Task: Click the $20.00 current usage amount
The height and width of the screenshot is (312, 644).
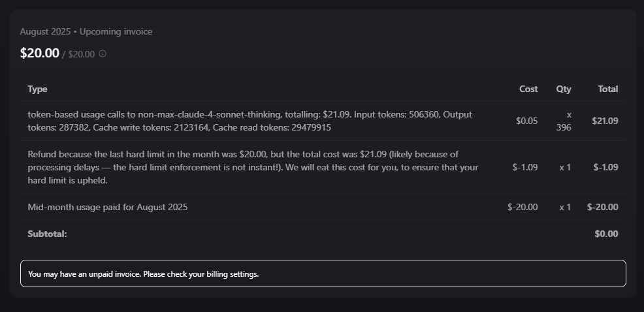Action: click(39, 53)
